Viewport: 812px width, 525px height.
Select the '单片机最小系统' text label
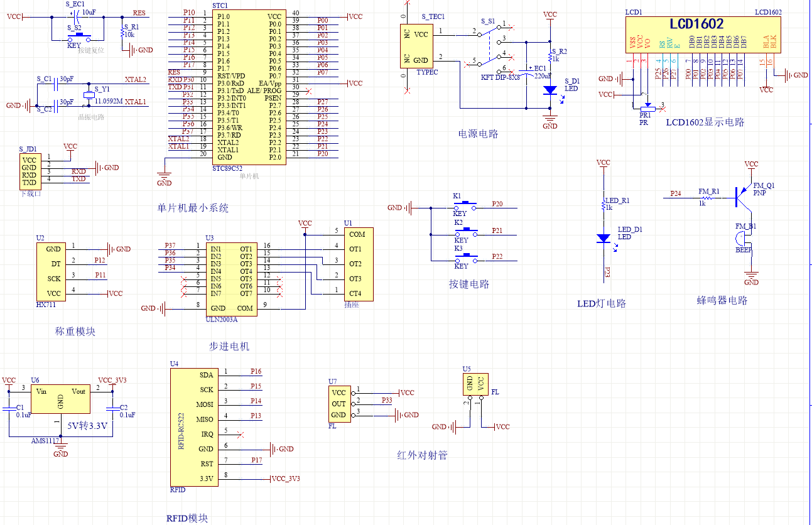click(193, 208)
